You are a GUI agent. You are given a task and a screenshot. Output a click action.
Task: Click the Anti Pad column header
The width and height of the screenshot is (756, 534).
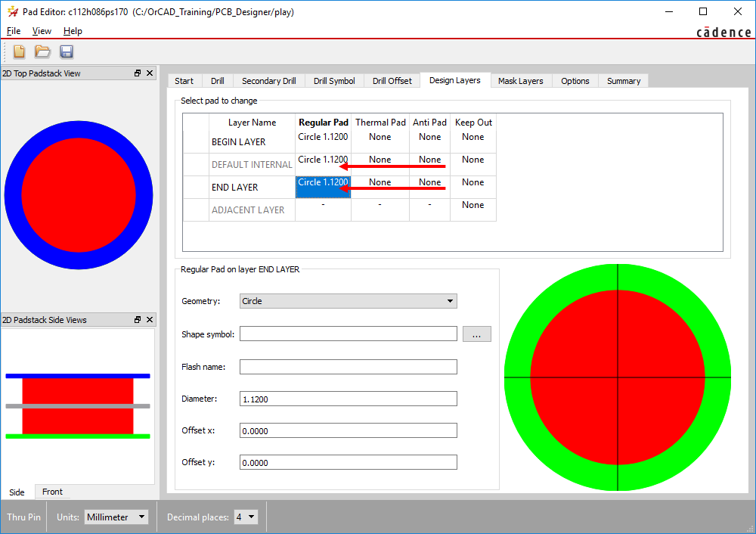pyautogui.click(x=429, y=123)
